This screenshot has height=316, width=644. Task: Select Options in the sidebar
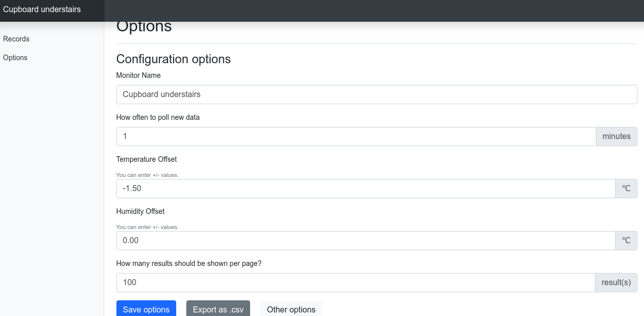click(15, 58)
